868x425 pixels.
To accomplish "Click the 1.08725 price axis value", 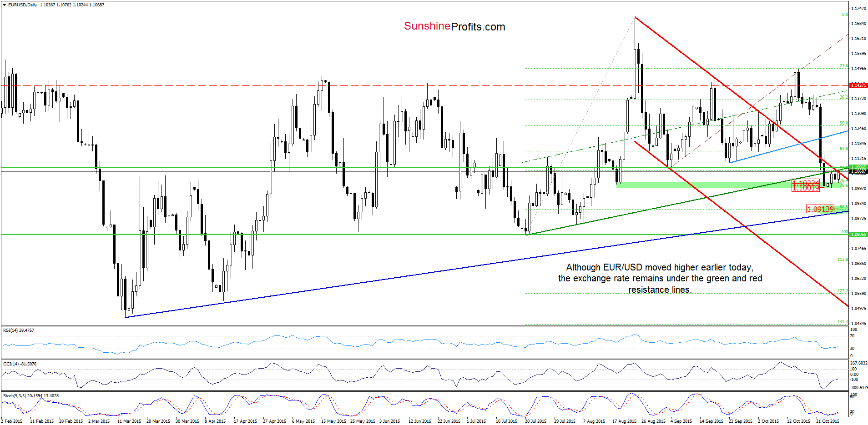I will pos(858,219).
